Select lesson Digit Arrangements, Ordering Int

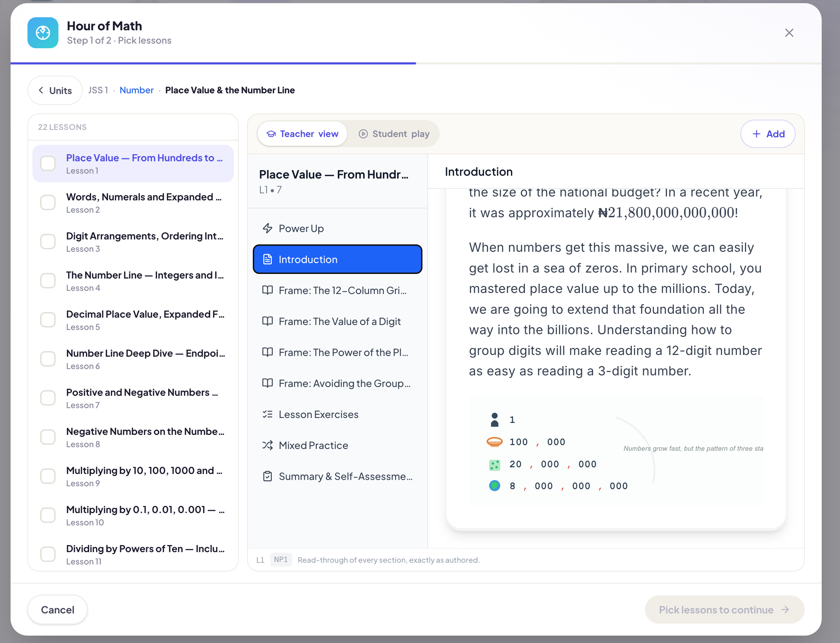(133, 242)
